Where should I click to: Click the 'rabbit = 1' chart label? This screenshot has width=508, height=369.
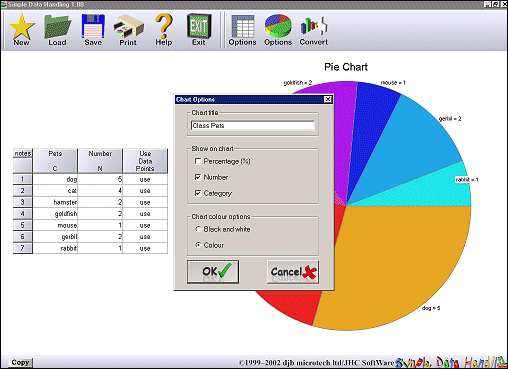point(467,180)
